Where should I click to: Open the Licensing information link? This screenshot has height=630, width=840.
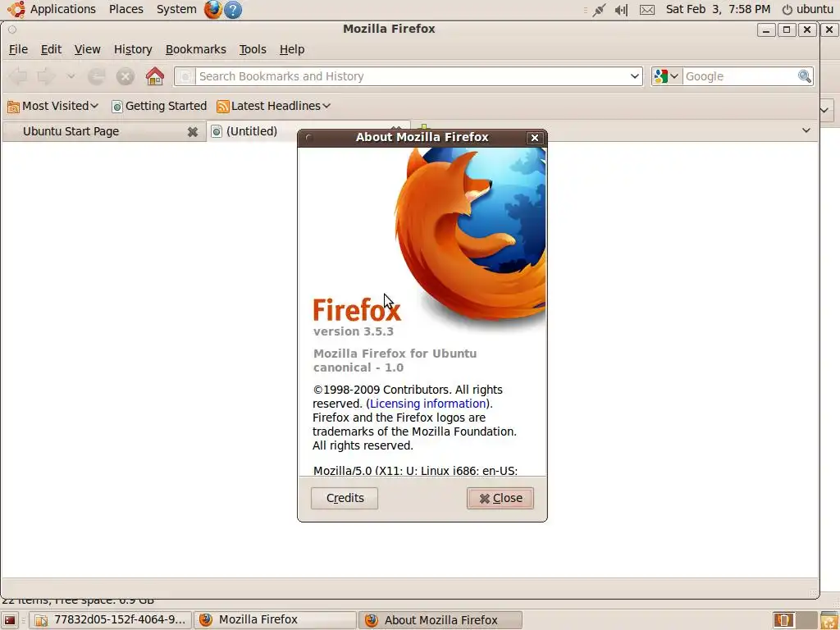click(x=427, y=404)
